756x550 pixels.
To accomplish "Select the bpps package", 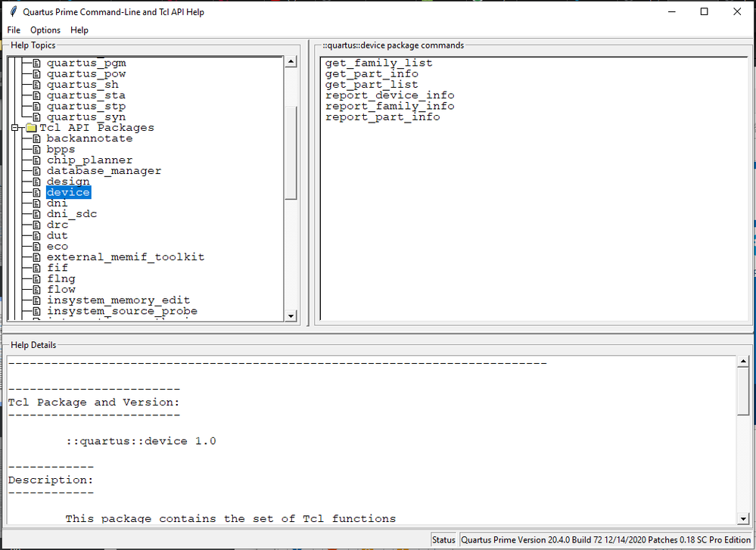I will pyautogui.click(x=61, y=150).
